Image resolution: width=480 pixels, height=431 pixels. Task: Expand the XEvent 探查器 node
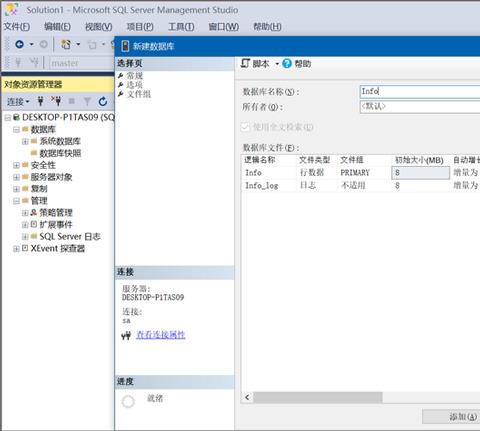[16, 249]
